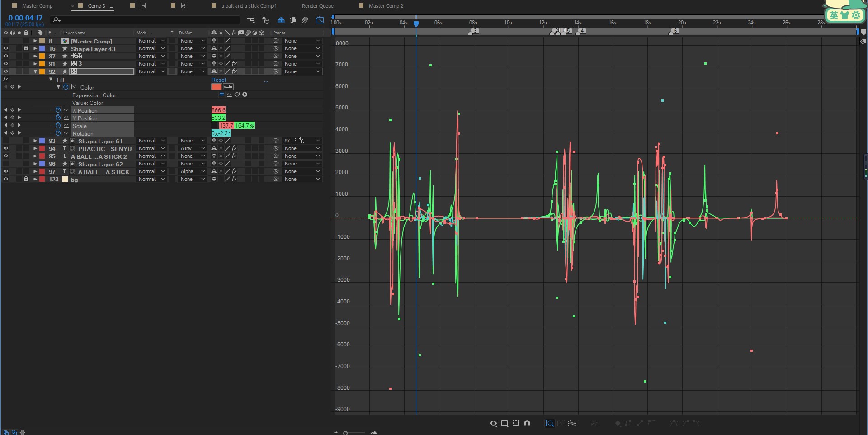Click the Color eyedropper icon

pyautogui.click(x=228, y=87)
